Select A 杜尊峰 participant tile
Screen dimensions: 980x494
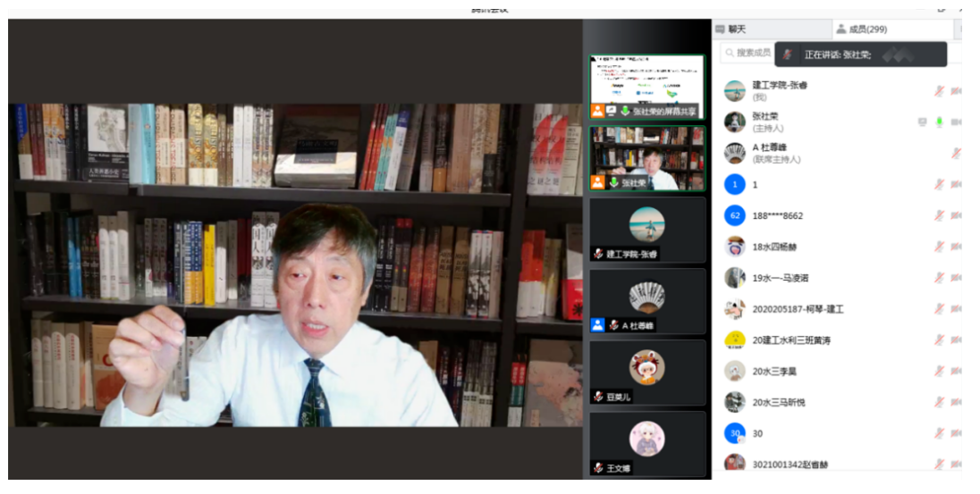pos(646,301)
